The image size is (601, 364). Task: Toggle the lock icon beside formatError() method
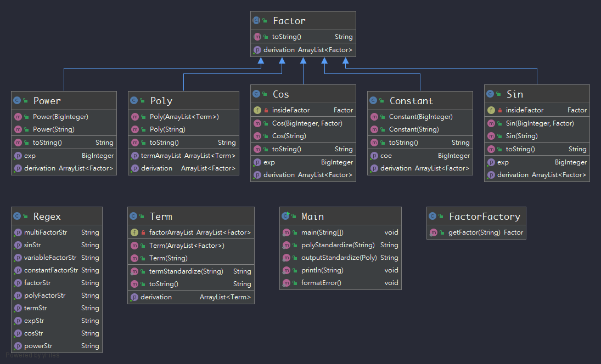pos(294,282)
